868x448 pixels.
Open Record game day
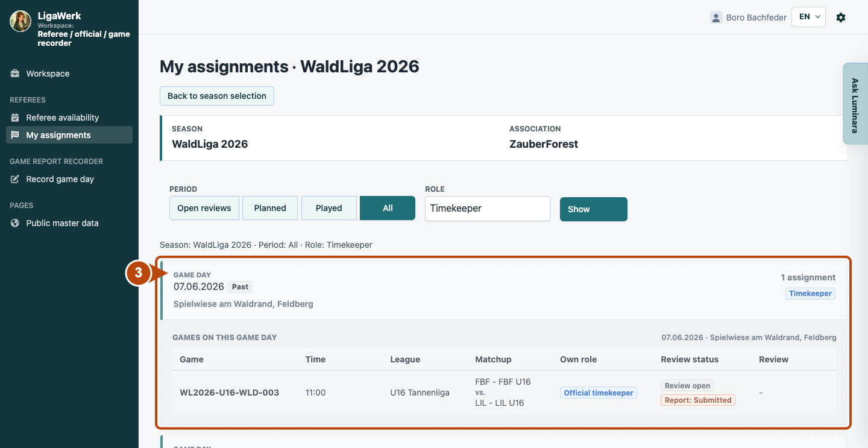click(x=69, y=179)
